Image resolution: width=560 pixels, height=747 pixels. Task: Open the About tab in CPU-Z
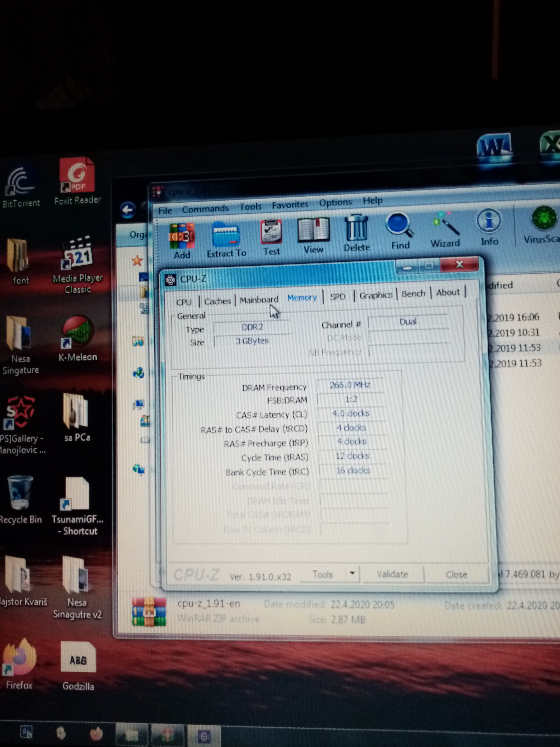(x=448, y=292)
